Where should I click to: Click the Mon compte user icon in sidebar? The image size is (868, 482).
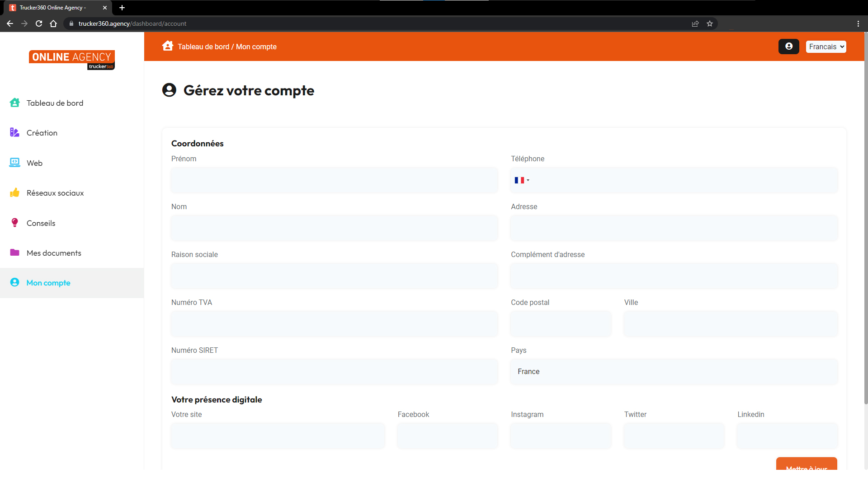tap(14, 282)
